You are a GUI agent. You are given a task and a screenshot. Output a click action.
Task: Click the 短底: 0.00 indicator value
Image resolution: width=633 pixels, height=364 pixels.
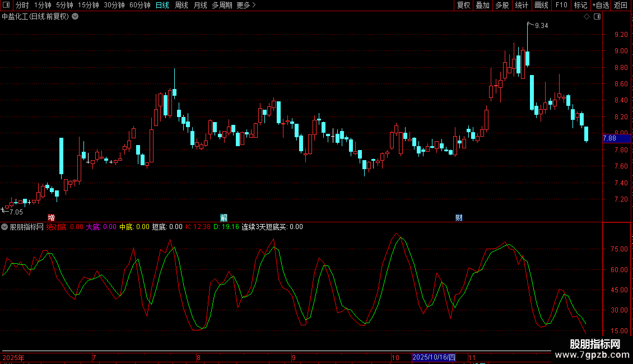[x=167, y=227]
